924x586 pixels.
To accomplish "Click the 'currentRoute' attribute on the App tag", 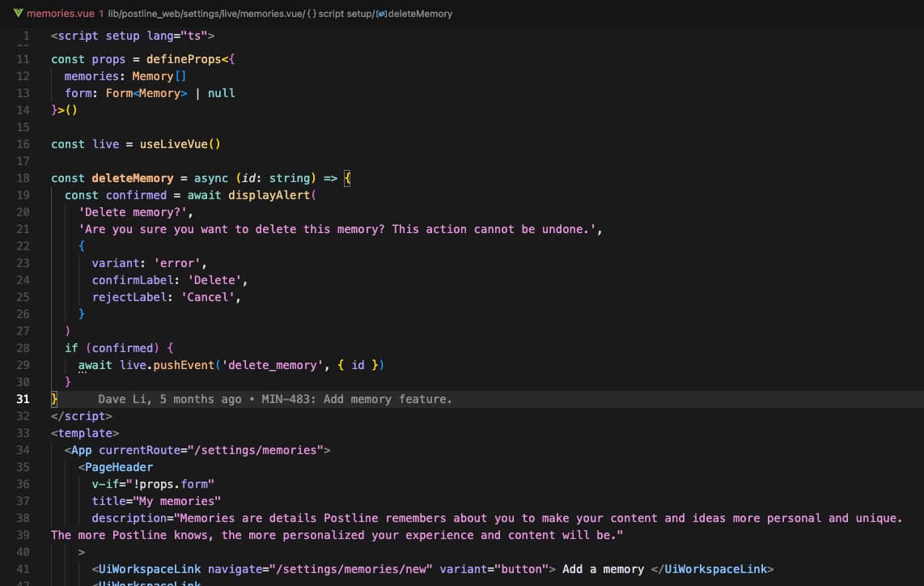I will coord(139,450).
